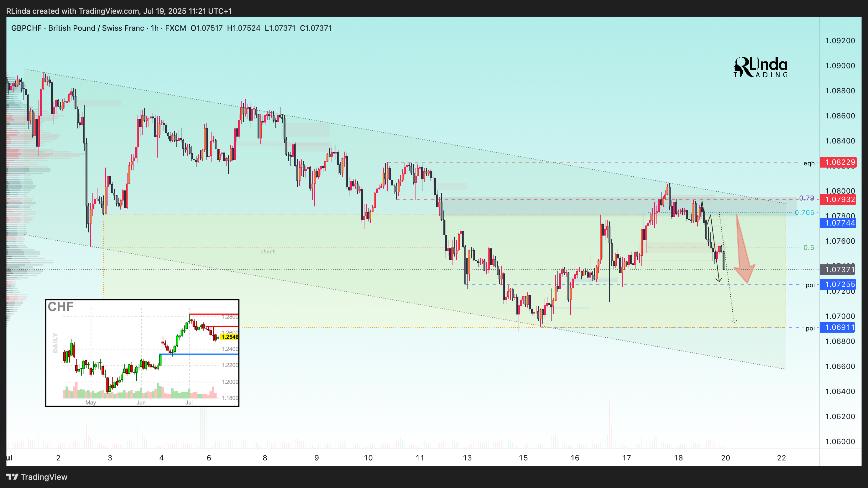
Task: Click date 16 on the time axis
Action: (575, 458)
